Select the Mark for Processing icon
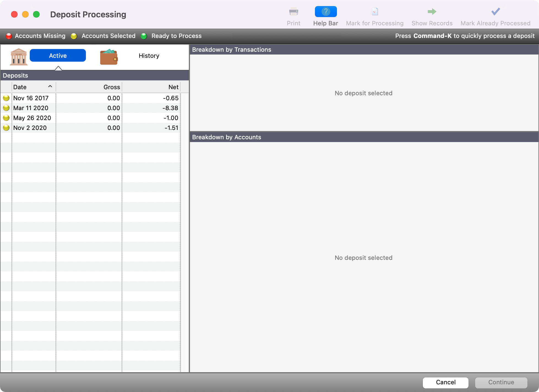The width and height of the screenshot is (539, 392). click(x=374, y=12)
